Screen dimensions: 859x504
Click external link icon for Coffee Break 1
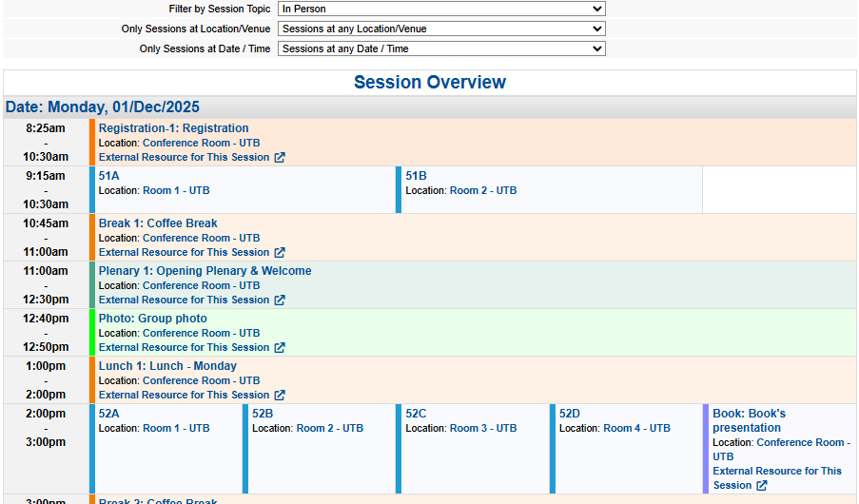point(280,253)
